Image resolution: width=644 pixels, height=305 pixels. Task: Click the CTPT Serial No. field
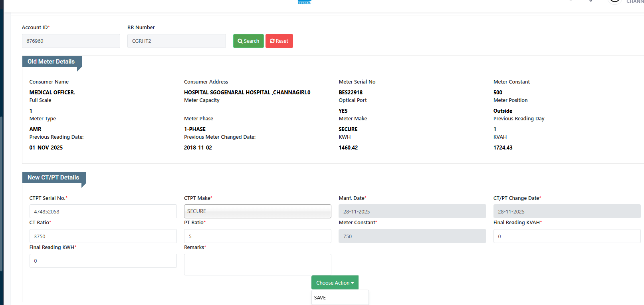[103, 211]
